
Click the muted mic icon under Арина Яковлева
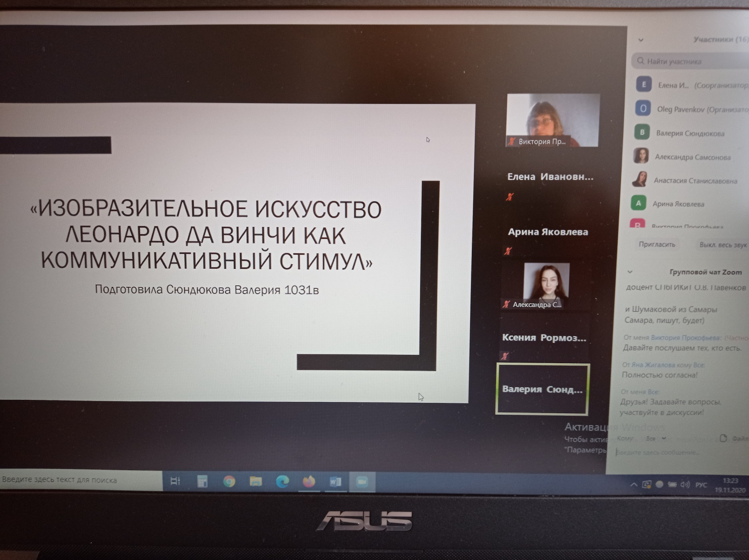508,251
